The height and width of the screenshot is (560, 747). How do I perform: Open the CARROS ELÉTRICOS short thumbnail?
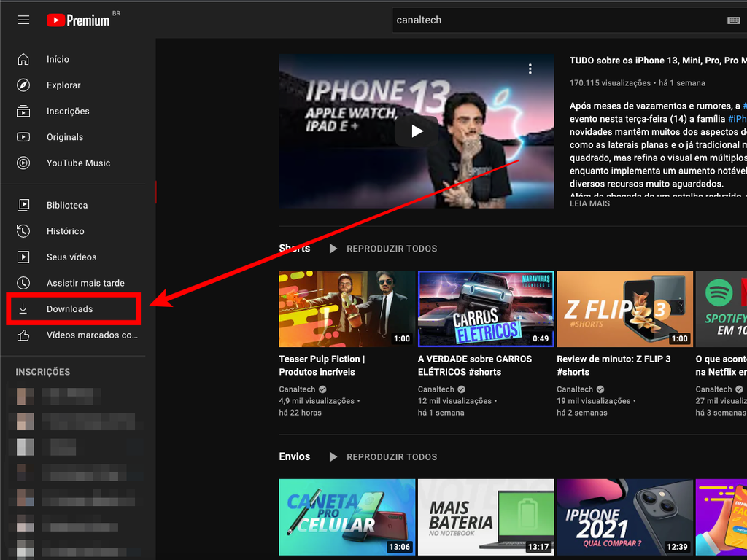click(486, 308)
